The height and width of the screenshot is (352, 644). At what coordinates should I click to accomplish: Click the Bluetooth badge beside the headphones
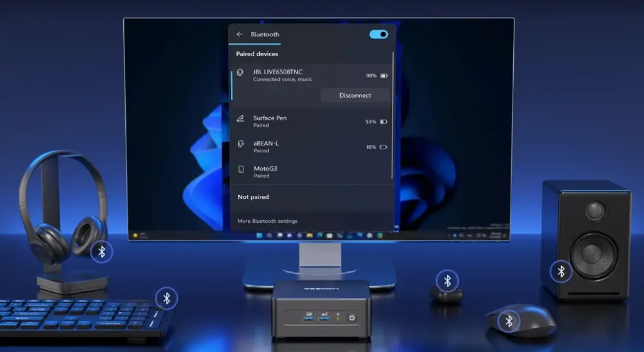pos(101,252)
